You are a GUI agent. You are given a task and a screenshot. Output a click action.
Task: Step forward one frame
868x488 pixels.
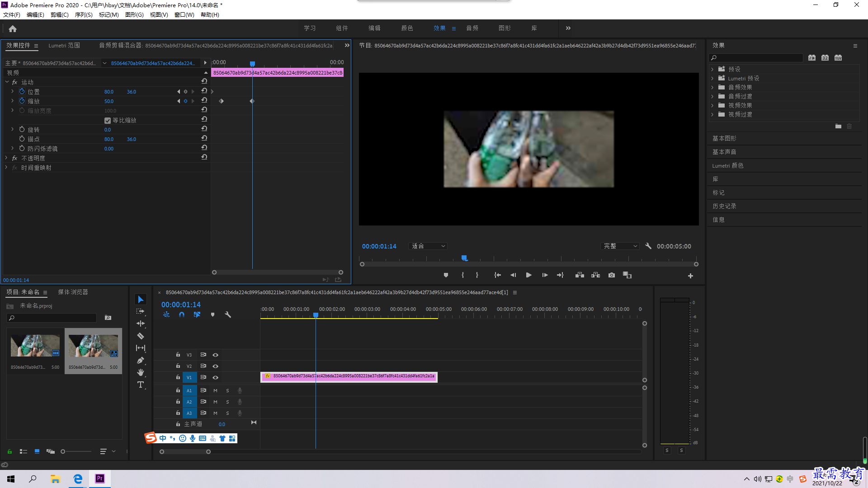(545, 275)
